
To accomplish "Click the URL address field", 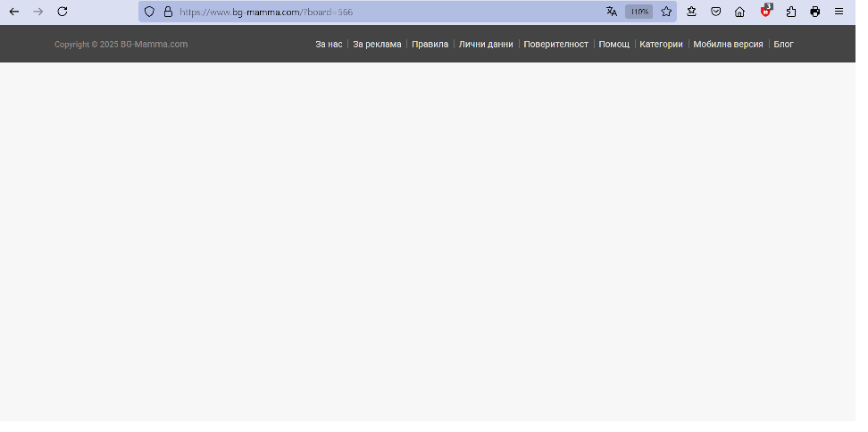I will (375, 12).
